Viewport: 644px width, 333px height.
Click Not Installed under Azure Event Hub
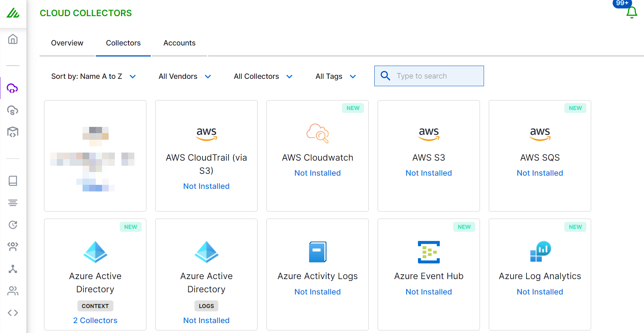tap(429, 292)
